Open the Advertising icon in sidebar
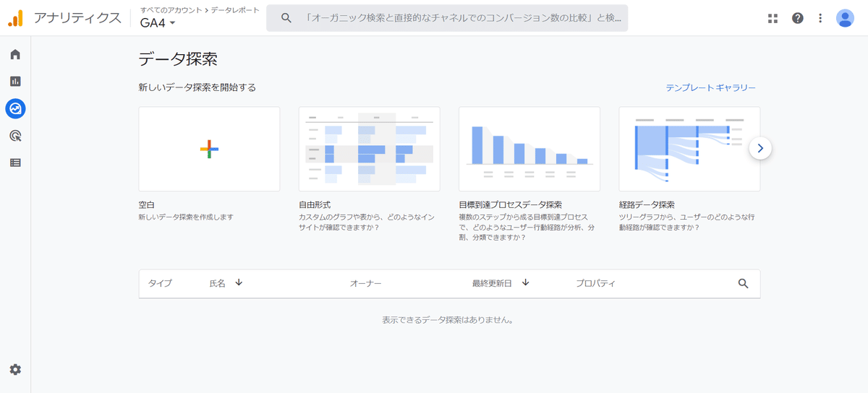The image size is (868, 393). 15,135
